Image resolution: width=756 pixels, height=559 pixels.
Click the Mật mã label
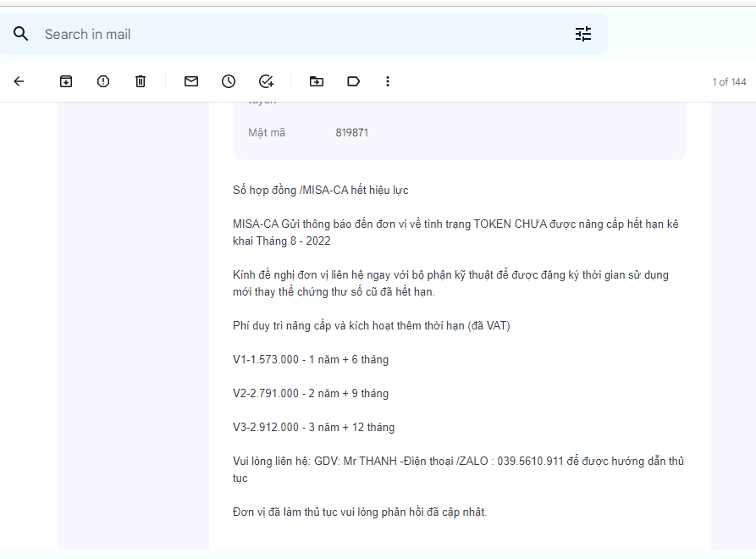267,133
